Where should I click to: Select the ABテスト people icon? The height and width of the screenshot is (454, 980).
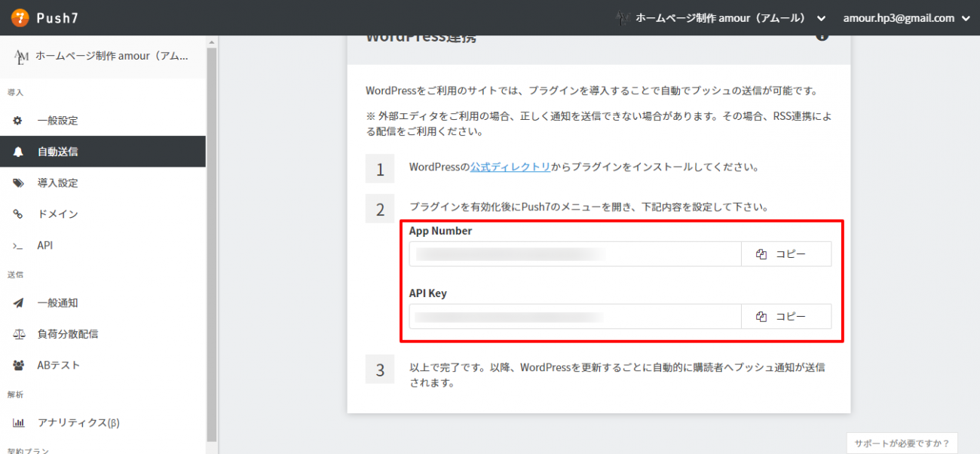pyautogui.click(x=17, y=364)
